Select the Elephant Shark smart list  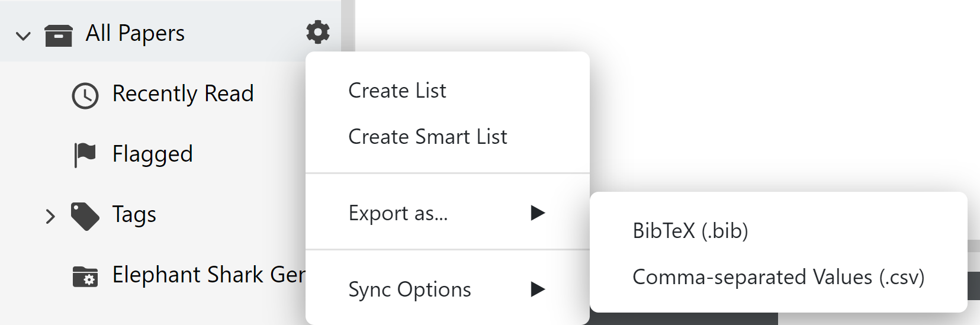click(x=208, y=275)
